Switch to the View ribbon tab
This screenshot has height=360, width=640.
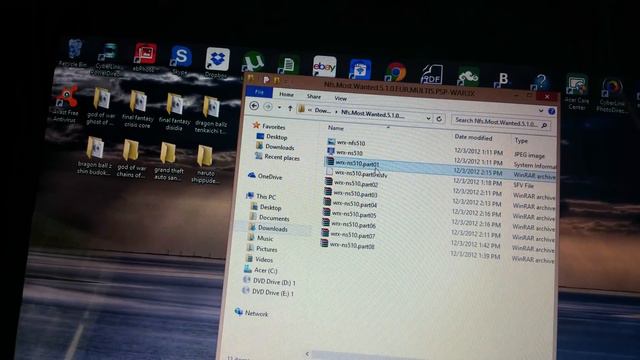340,98
